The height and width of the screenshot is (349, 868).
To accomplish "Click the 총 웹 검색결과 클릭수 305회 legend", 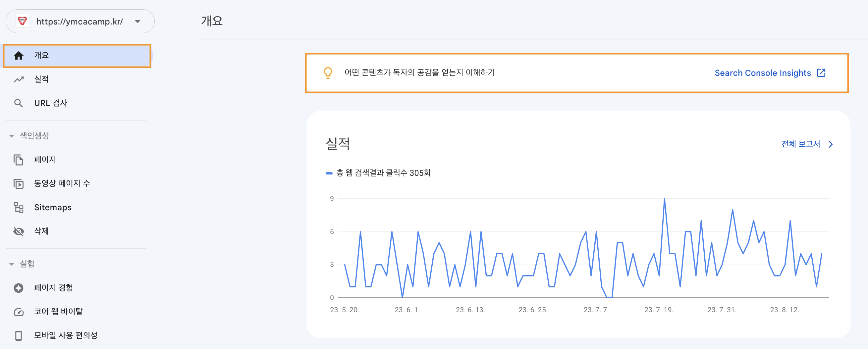I will coord(383,173).
